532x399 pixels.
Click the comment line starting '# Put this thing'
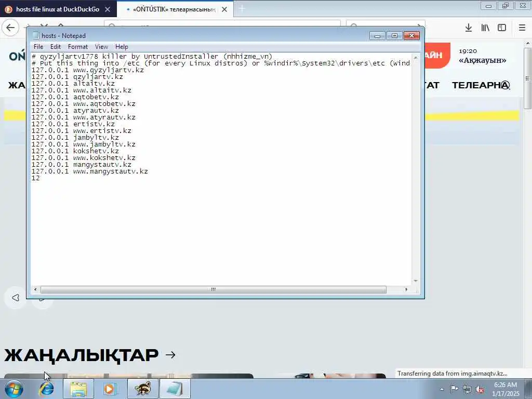point(220,63)
